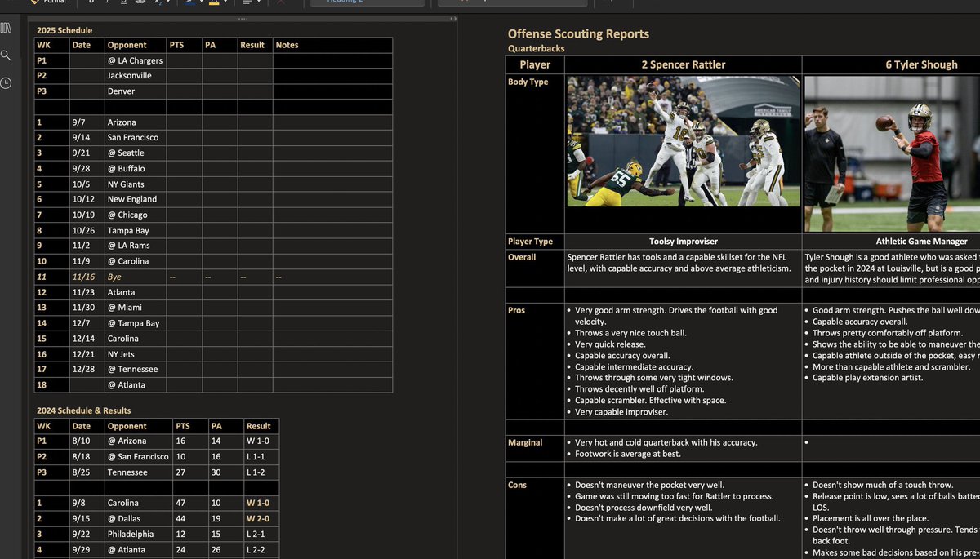Click the 'Toolsy Improviser' cell
This screenshot has width=980, height=559.
(683, 242)
